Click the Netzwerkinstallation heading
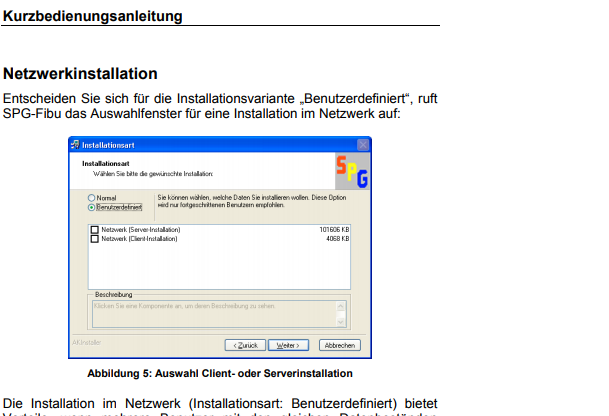The image size is (609, 416). (81, 74)
